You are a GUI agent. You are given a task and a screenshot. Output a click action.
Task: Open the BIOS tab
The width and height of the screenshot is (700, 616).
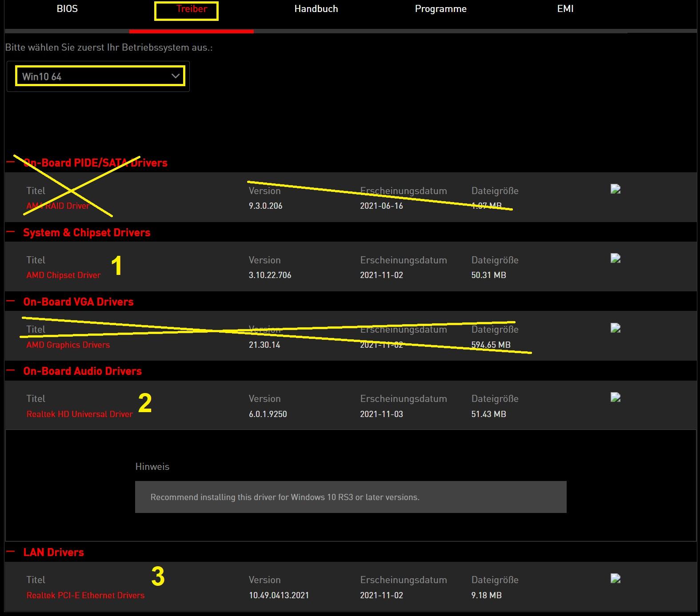(x=67, y=9)
